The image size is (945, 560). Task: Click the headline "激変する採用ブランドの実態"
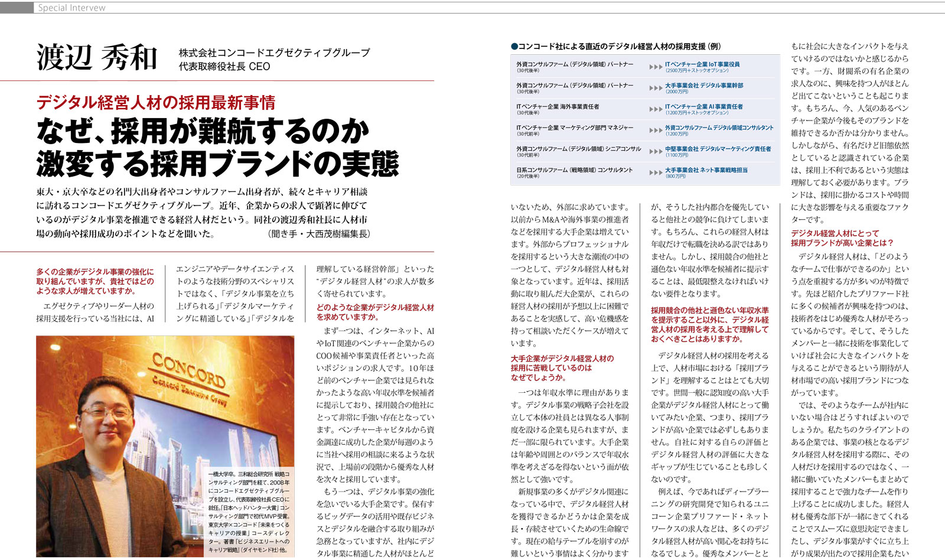tap(217, 163)
